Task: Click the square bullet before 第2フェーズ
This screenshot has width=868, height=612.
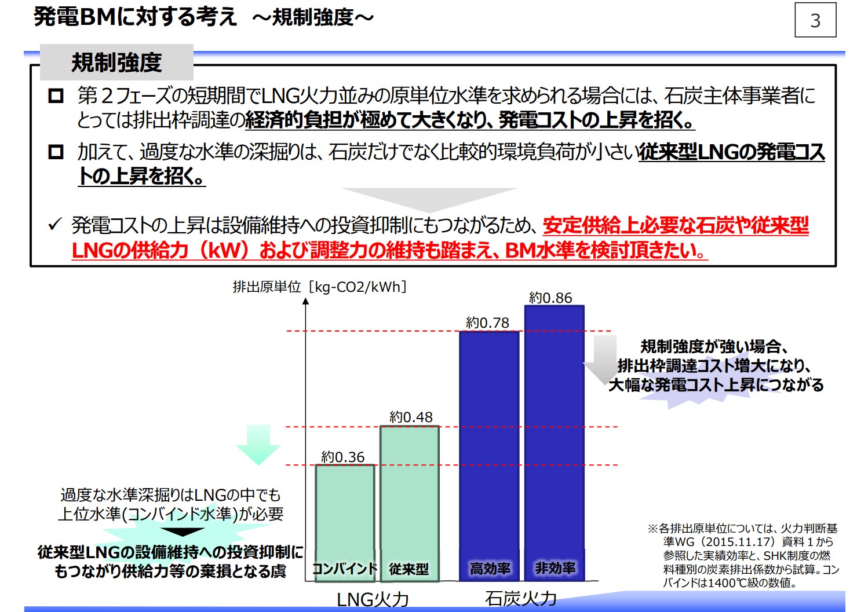Action: (x=56, y=96)
